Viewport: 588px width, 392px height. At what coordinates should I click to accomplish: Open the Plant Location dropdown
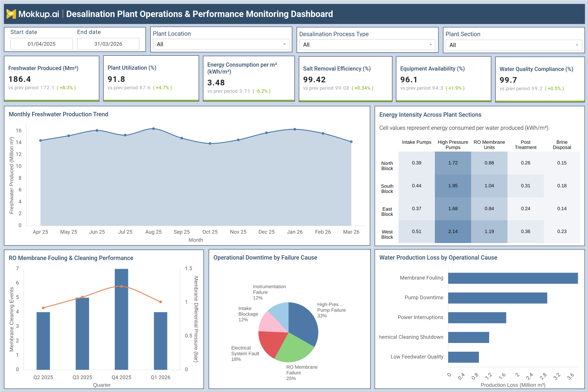(x=221, y=44)
